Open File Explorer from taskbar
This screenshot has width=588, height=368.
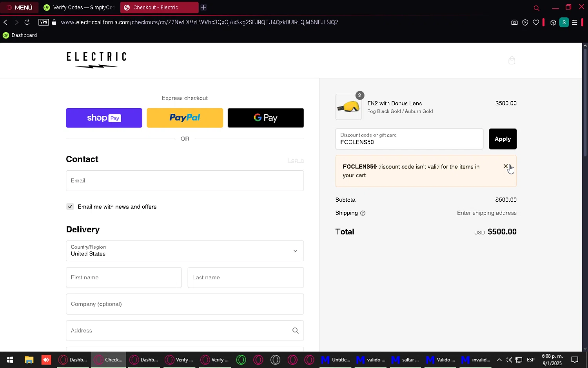(x=29, y=360)
